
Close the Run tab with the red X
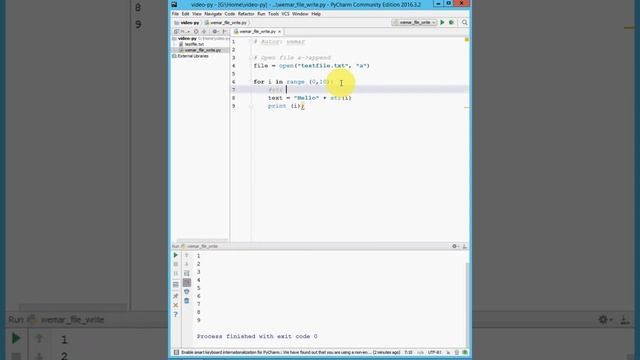click(176, 305)
